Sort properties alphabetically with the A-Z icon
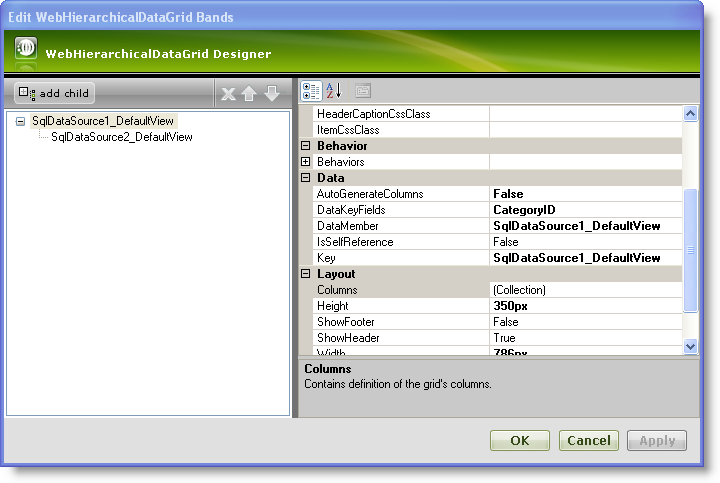The width and height of the screenshot is (720, 483). click(x=334, y=91)
